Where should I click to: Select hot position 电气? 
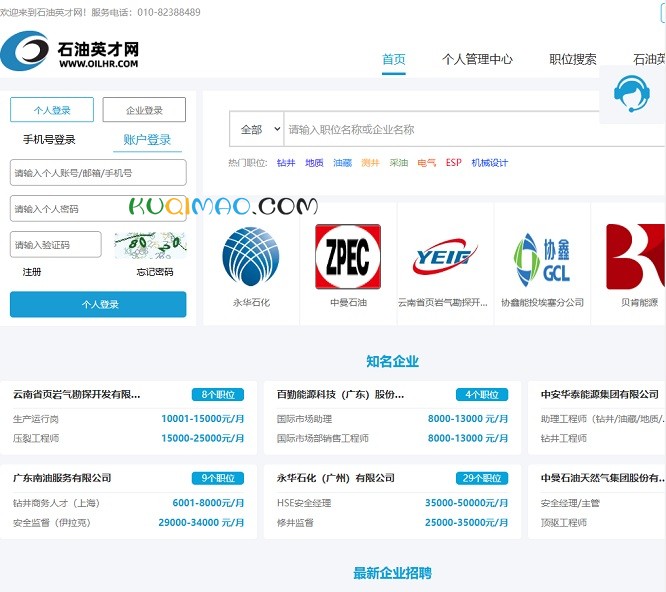[x=426, y=163]
